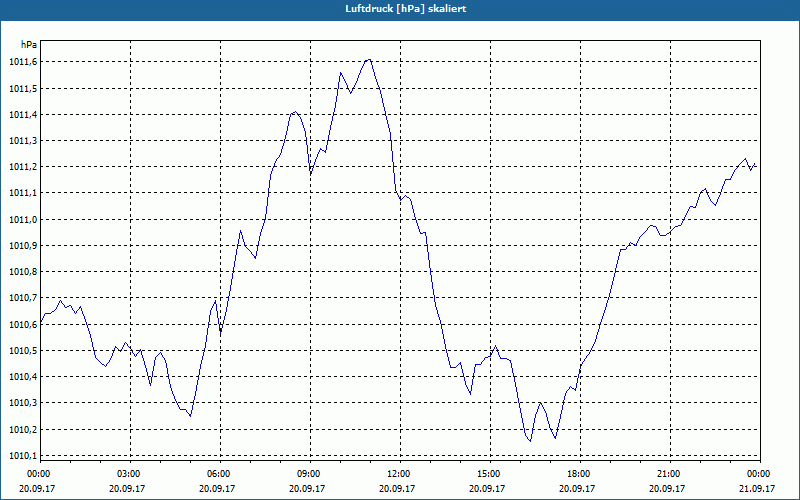
Task: Click the '06:00' x-axis time label
Action: tap(218, 474)
